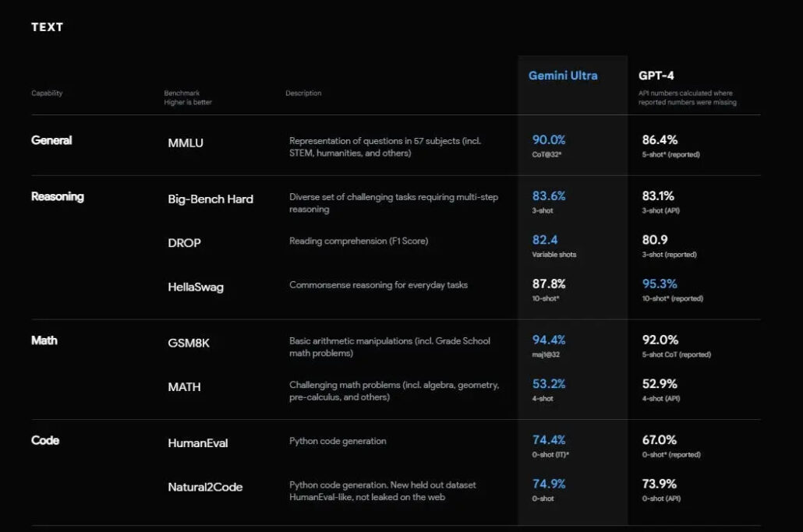This screenshot has width=803, height=532.
Task: Choose the MATH benchmark name
Action: coord(184,387)
